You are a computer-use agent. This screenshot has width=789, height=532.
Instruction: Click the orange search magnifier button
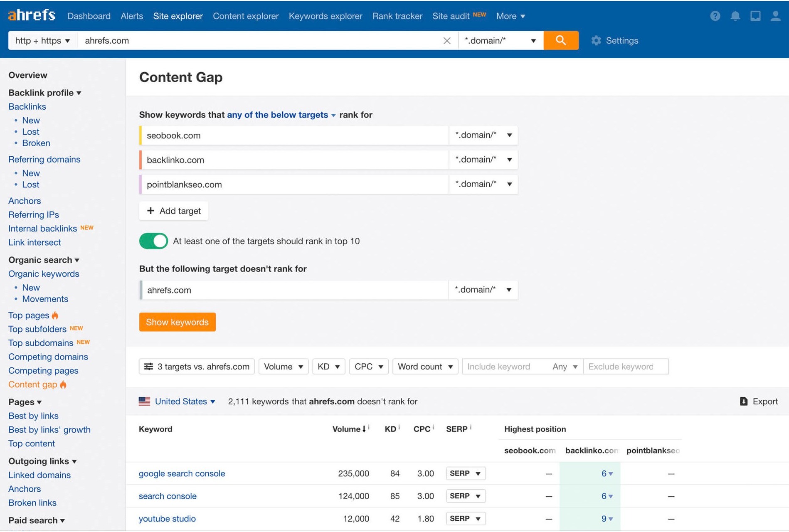(x=561, y=40)
